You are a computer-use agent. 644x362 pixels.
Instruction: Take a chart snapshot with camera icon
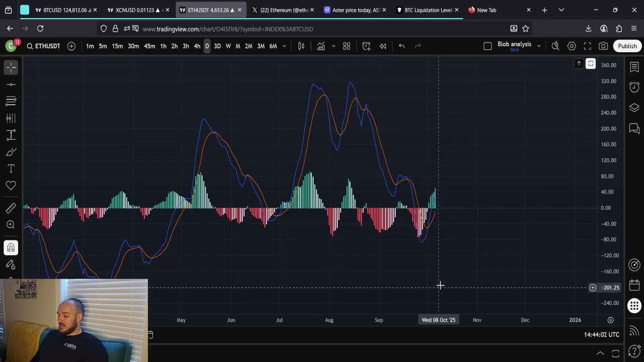[603, 46]
